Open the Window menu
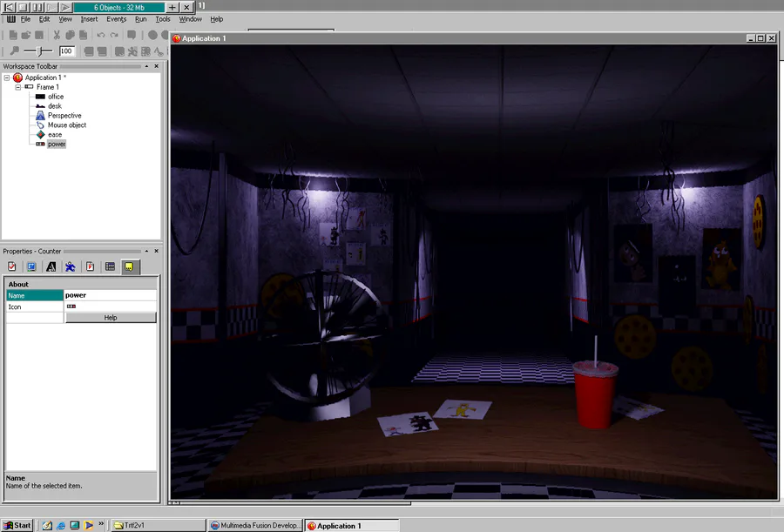The image size is (784, 532). pyautogui.click(x=191, y=19)
